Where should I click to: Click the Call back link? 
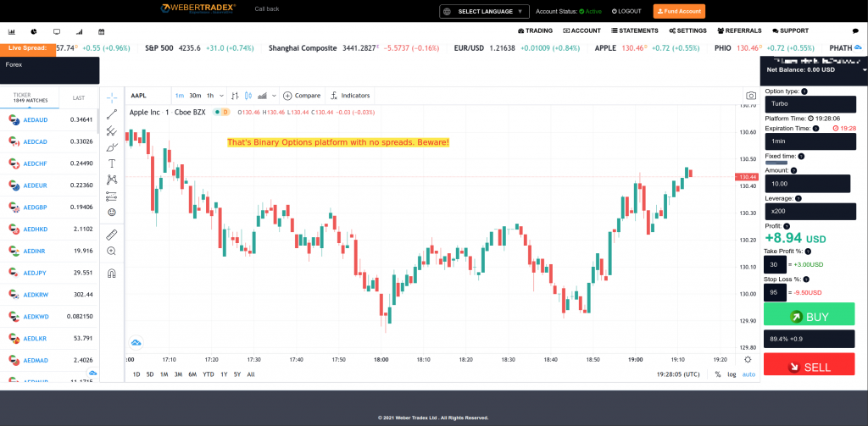pyautogui.click(x=267, y=8)
